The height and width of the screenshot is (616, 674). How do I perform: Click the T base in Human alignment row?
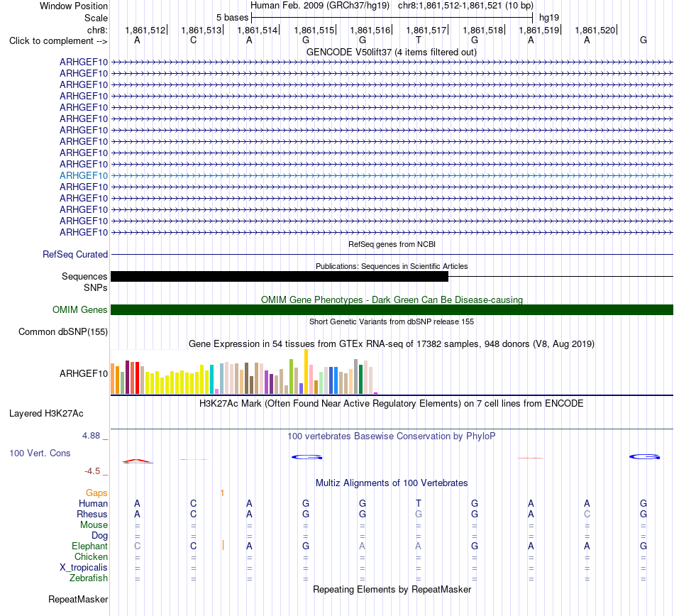pos(419,503)
